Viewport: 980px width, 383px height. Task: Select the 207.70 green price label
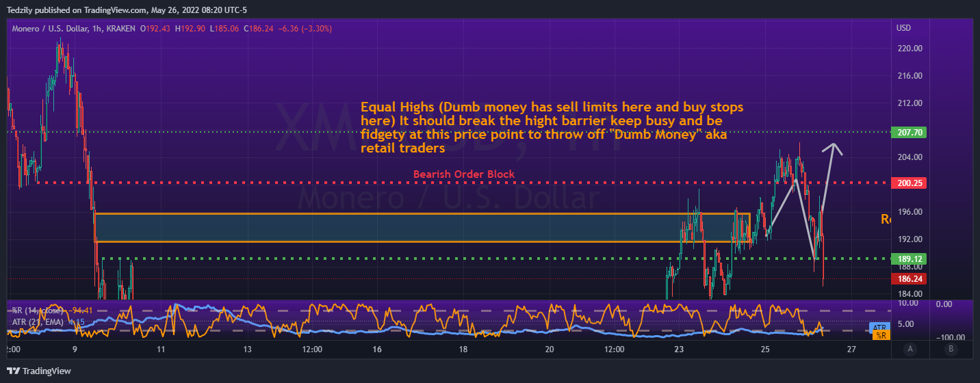pos(908,132)
